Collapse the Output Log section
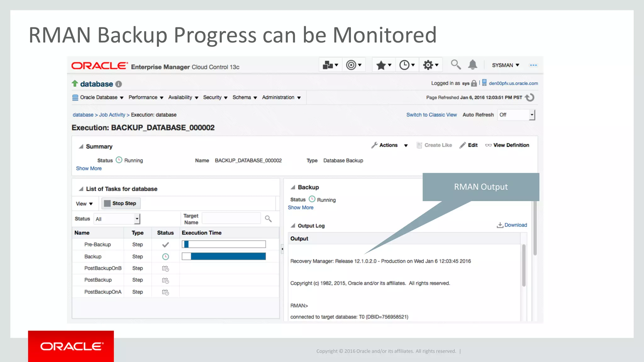The width and height of the screenshot is (644, 362). (x=293, y=226)
